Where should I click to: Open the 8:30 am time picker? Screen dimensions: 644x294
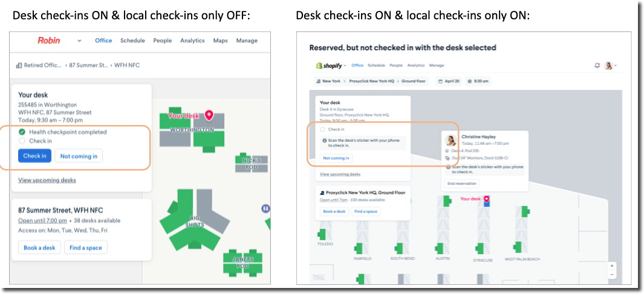point(477,81)
